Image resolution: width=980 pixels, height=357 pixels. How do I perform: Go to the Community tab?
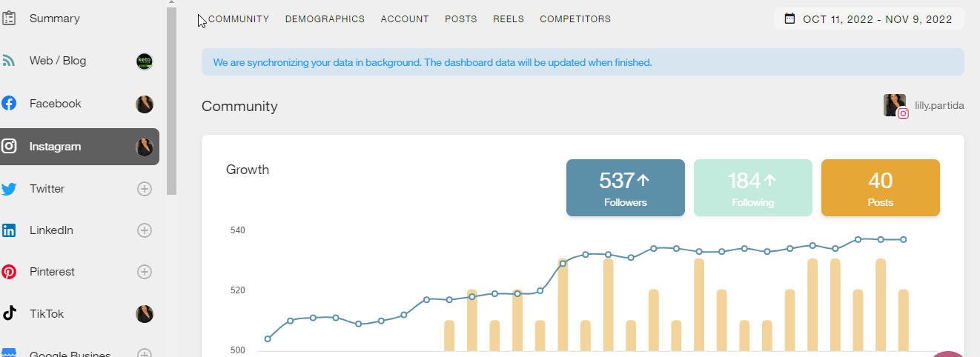pos(239,19)
